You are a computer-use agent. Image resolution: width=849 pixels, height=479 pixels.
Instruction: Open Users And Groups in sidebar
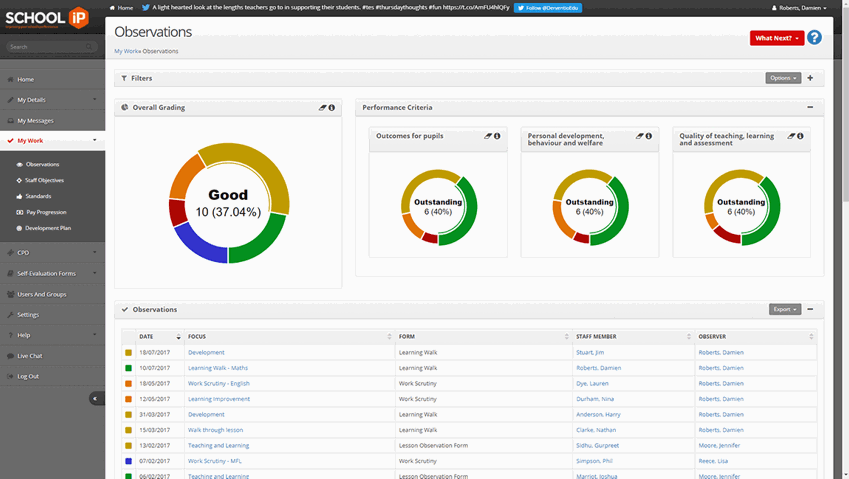pos(53,294)
